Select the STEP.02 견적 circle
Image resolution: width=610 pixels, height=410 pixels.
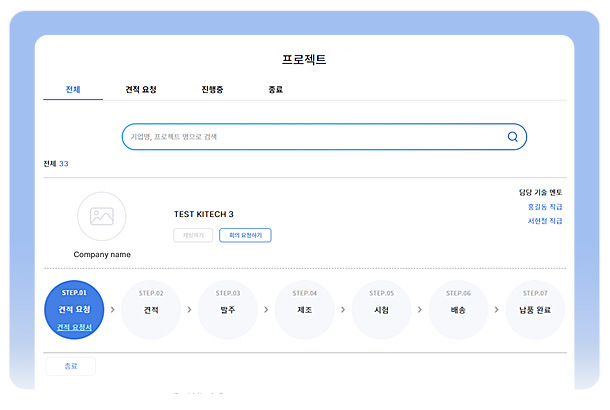[x=152, y=309]
